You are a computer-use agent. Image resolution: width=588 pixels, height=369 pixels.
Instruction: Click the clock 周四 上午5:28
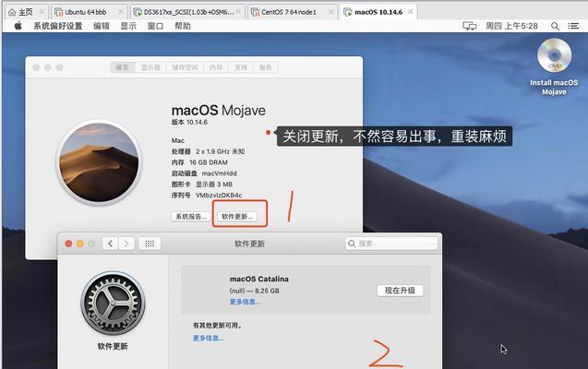tap(511, 26)
